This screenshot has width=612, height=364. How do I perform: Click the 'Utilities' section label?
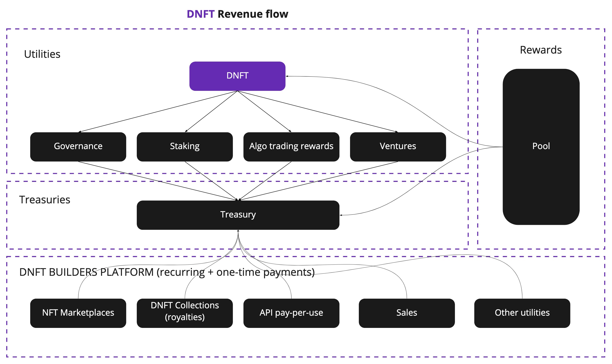pos(42,54)
